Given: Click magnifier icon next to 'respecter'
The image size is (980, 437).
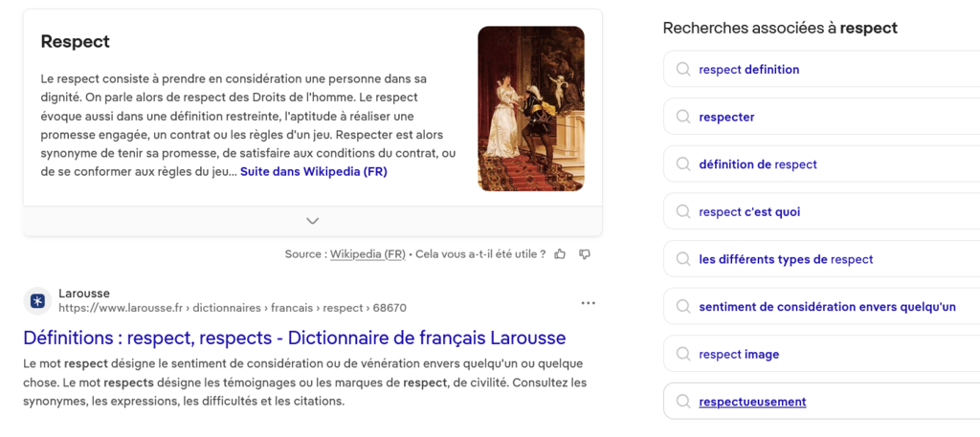Looking at the screenshot, I should 682,117.
